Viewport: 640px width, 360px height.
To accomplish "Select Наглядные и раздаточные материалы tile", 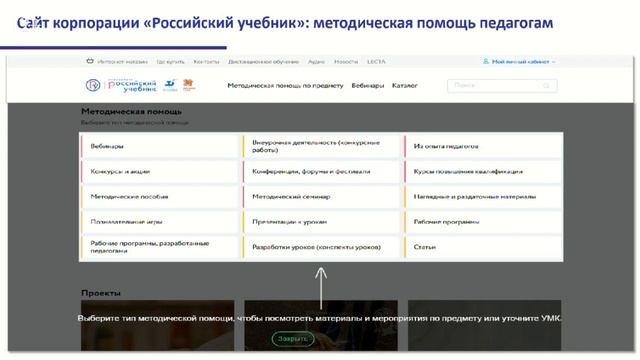I will point(483,197).
